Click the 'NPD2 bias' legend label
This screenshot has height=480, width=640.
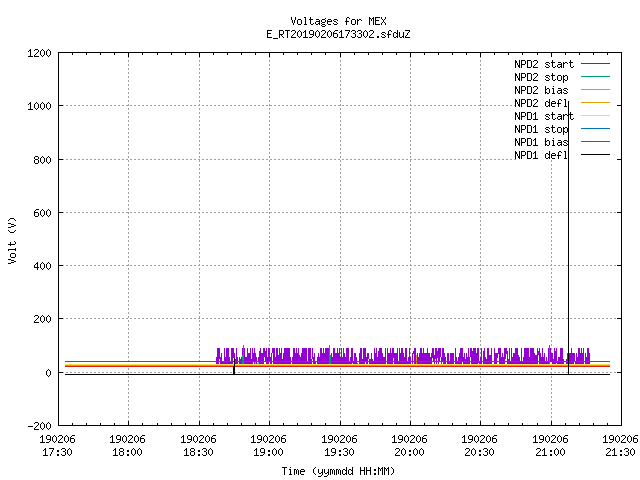click(x=541, y=90)
